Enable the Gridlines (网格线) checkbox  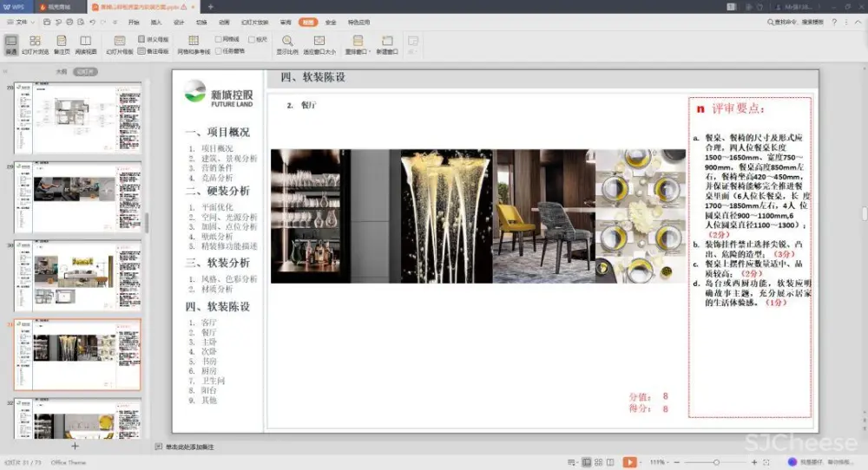[220, 39]
